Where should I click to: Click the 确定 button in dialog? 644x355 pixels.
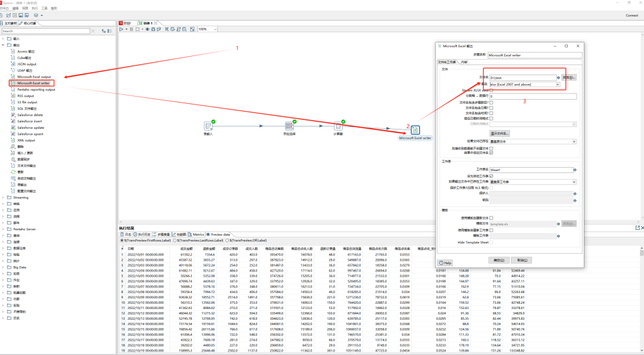click(499, 260)
